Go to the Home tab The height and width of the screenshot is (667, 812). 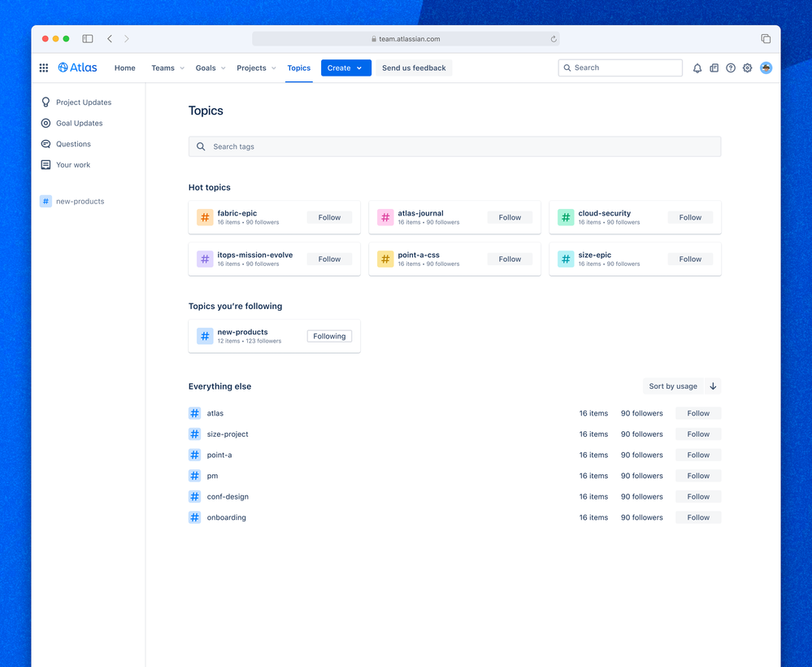pyautogui.click(x=125, y=68)
